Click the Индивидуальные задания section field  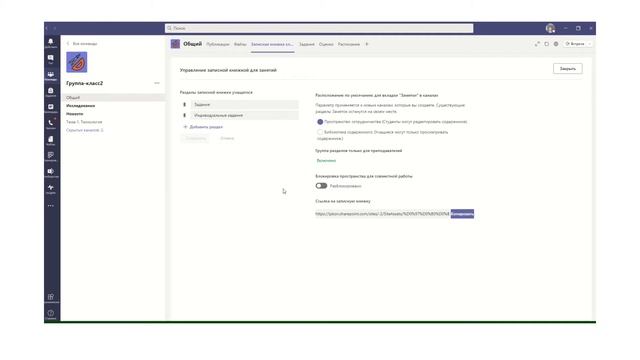[245, 116]
